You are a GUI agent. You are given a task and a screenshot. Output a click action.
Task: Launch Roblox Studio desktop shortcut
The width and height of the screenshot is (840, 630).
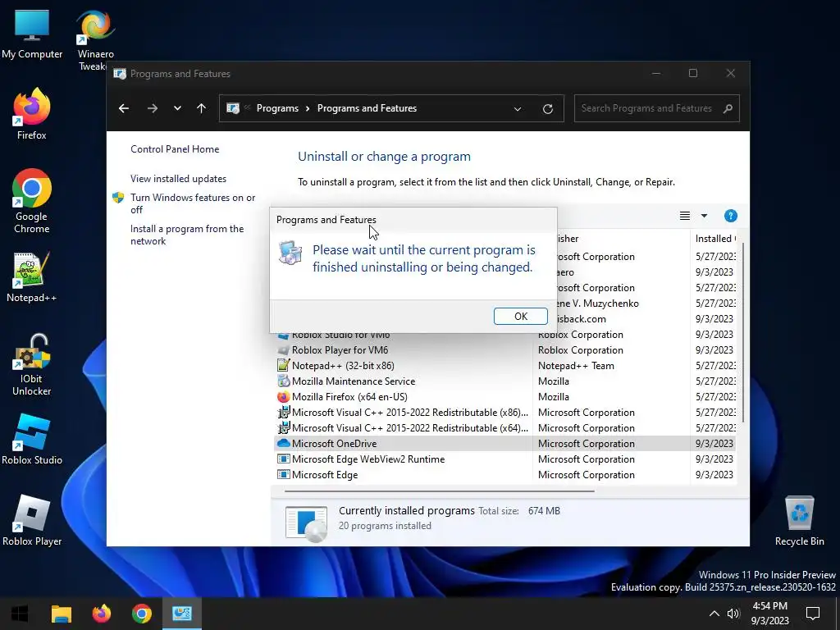pyautogui.click(x=32, y=440)
